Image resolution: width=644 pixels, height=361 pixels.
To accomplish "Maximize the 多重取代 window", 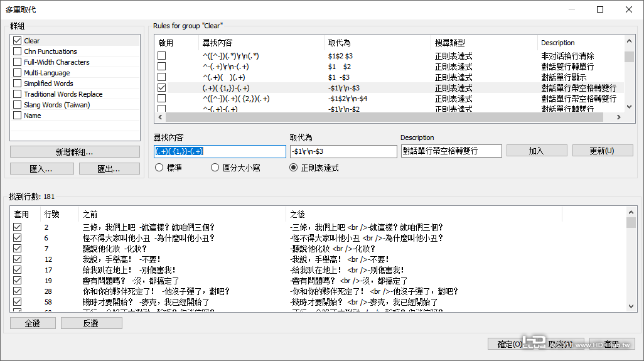I will click(600, 9).
